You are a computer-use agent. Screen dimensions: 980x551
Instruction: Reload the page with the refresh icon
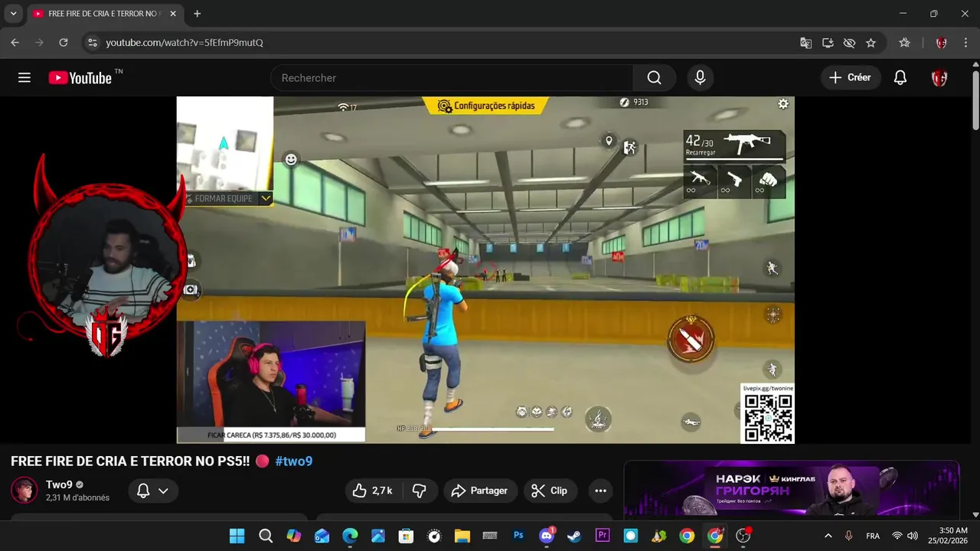pos(64,43)
